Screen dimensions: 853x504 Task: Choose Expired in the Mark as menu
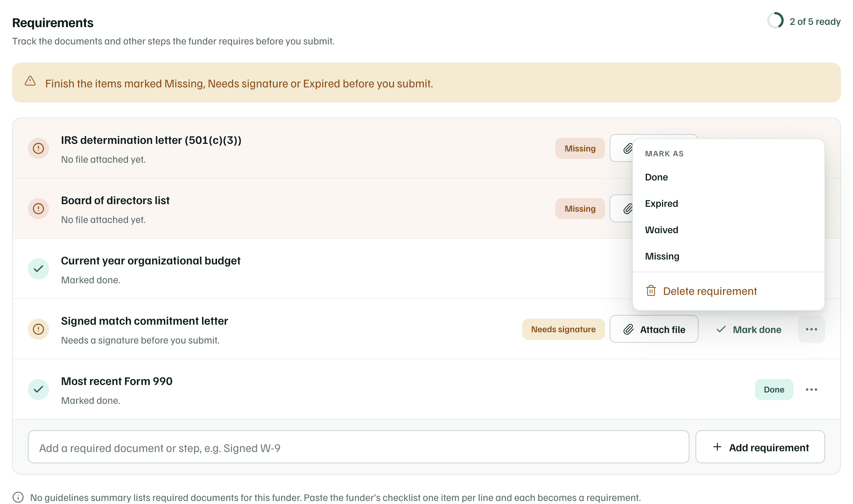(x=729, y=203)
